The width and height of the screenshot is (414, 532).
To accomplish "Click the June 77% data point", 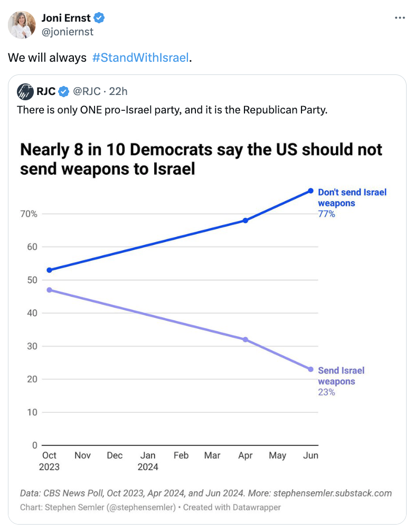I will tap(310, 191).
